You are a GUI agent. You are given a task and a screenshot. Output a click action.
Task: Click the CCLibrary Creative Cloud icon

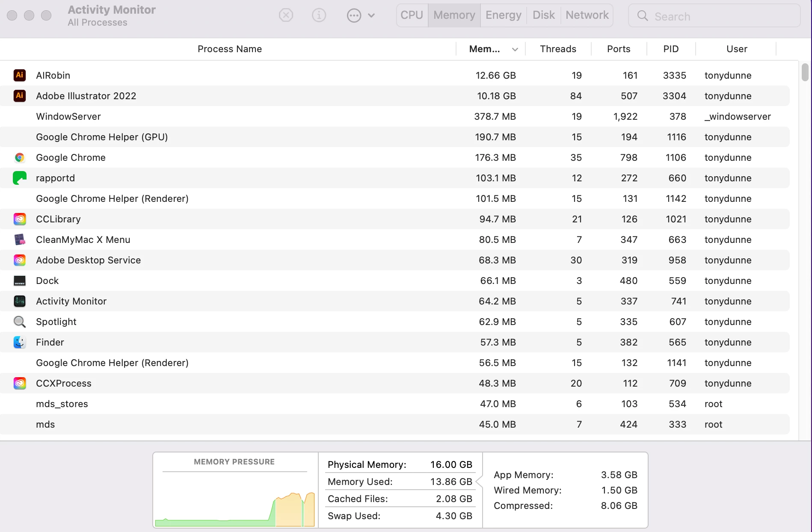click(x=20, y=219)
